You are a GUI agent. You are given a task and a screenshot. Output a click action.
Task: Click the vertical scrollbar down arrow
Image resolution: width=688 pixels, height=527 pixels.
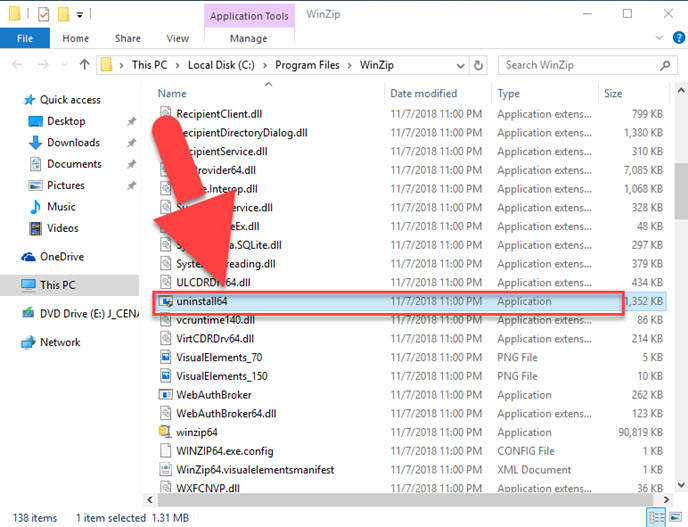[681, 485]
